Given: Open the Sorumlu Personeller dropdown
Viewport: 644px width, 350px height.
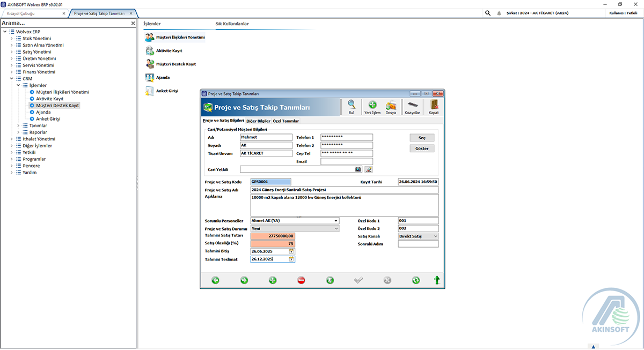Looking at the screenshot, I should (336, 220).
